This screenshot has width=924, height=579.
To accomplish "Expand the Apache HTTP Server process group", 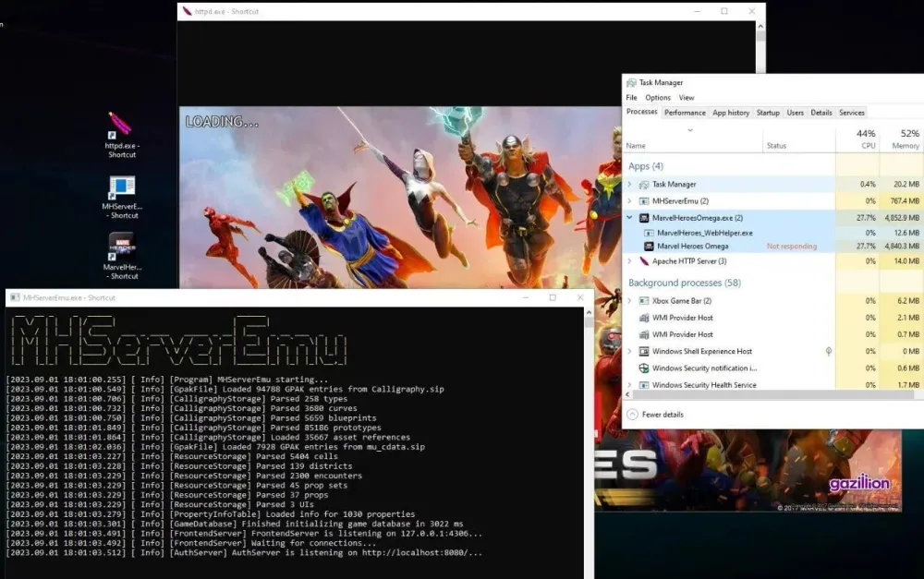I will point(630,261).
